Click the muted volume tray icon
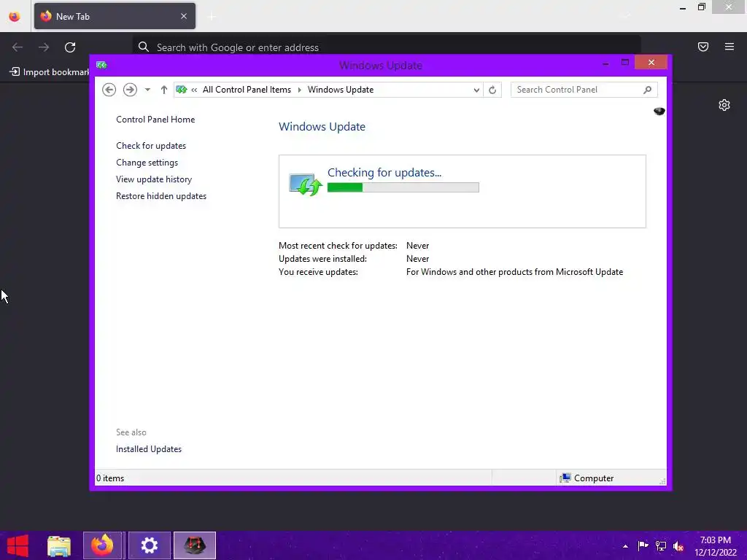Image resolution: width=747 pixels, height=560 pixels. tap(678, 546)
